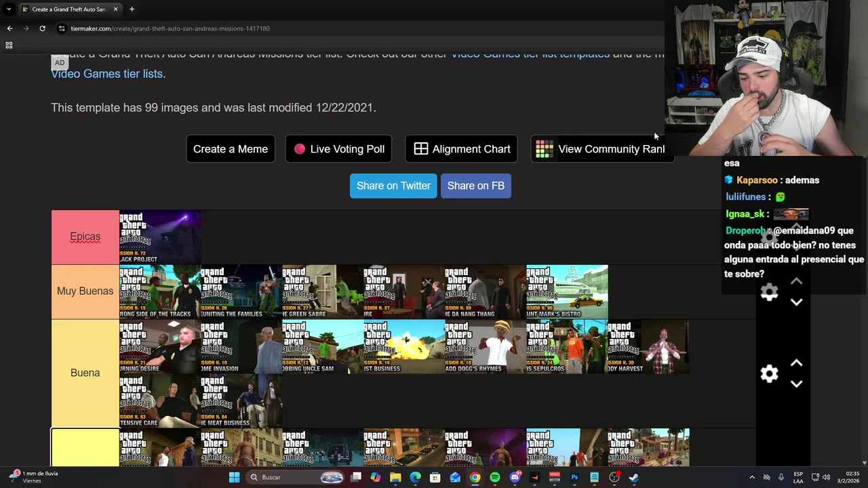
Task: Open the Alignment Chart
Action: click(x=461, y=149)
